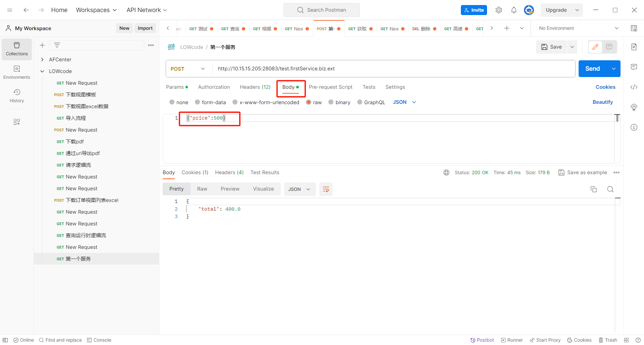Open the History sidebar panel
This screenshot has width=644, height=345.
click(17, 96)
